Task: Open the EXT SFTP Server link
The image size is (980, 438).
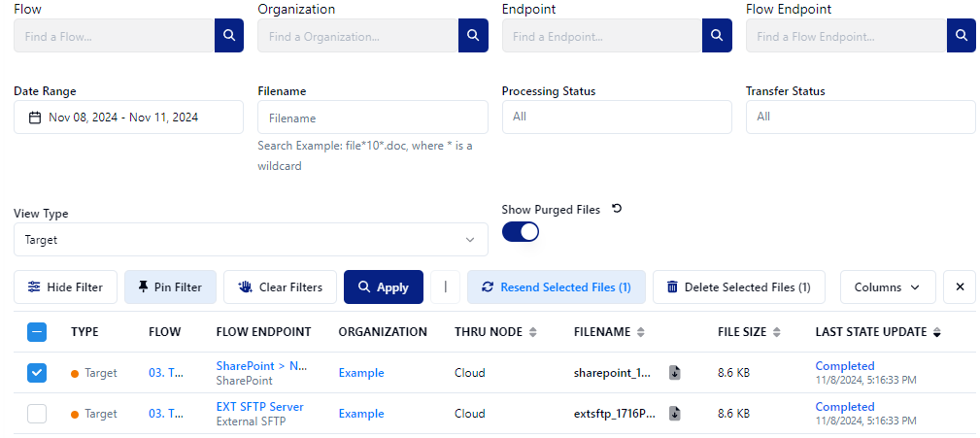Action: coord(259,407)
